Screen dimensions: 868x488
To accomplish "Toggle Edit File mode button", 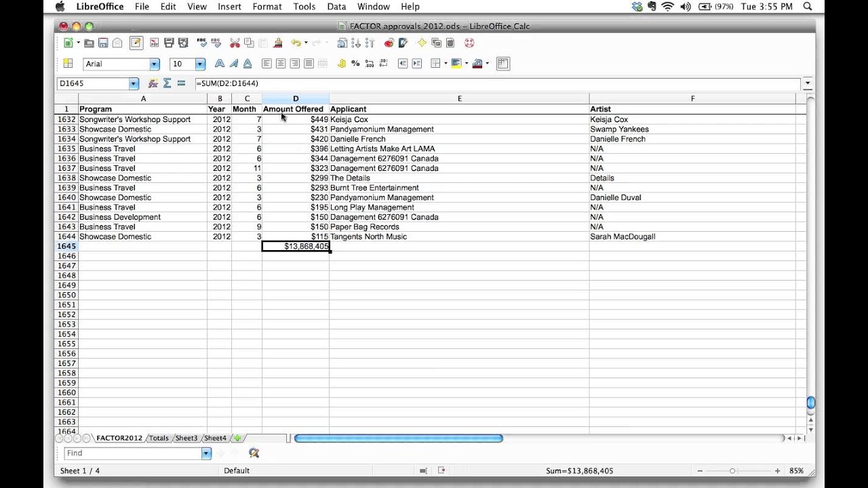I will pos(136,43).
